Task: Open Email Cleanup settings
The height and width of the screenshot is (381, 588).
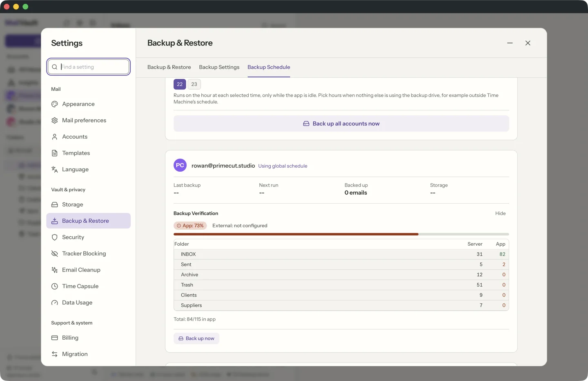Action: tap(89, 270)
